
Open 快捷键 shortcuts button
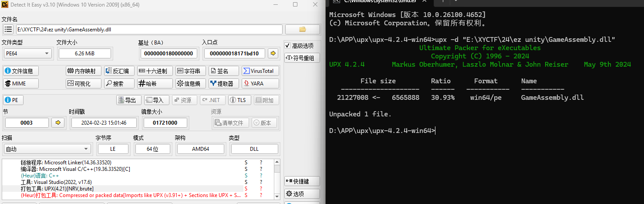pyautogui.click(x=302, y=181)
